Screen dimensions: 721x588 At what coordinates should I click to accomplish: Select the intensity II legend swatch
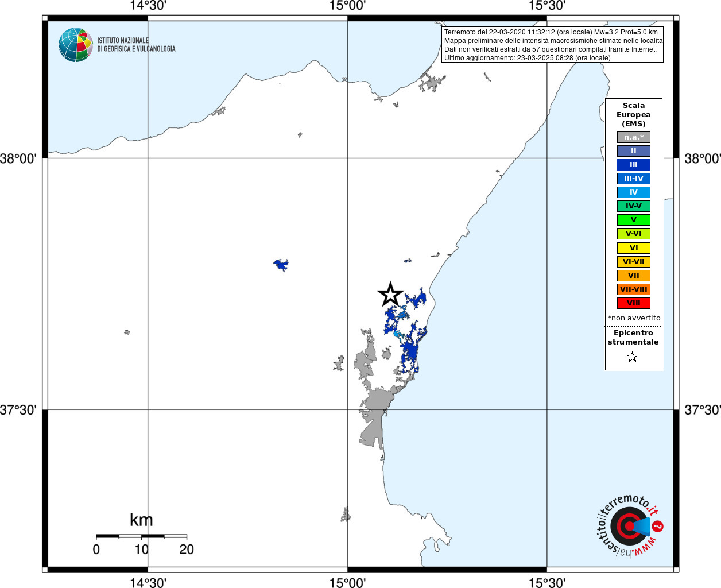[x=634, y=151]
